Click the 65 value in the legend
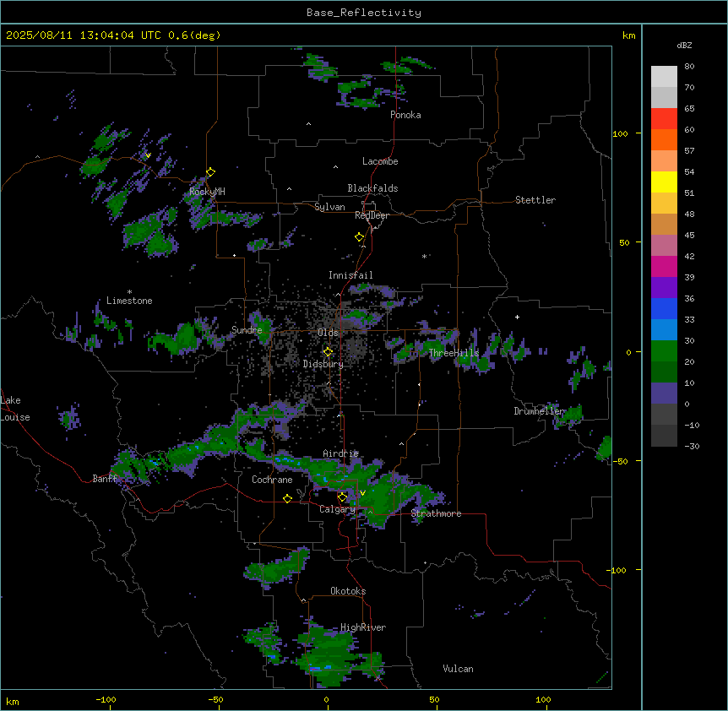The width and height of the screenshot is (728, 711). 689,108
